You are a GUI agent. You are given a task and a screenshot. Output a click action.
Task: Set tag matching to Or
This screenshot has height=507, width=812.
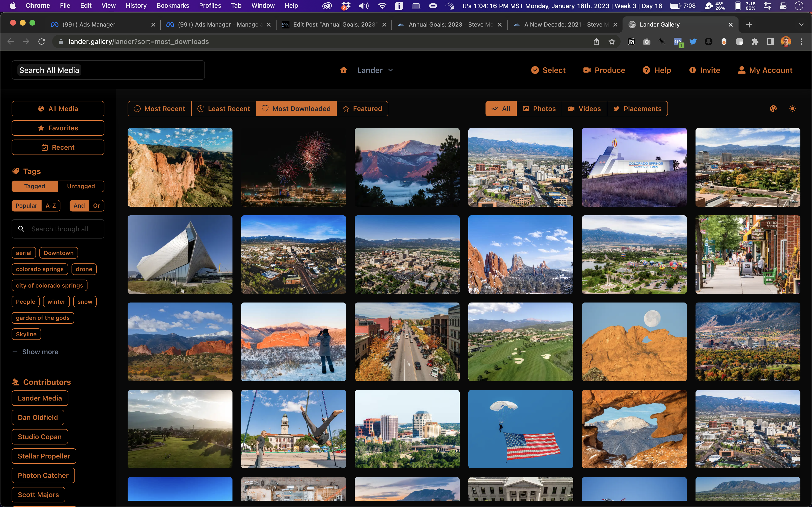[x=96, y=205]
